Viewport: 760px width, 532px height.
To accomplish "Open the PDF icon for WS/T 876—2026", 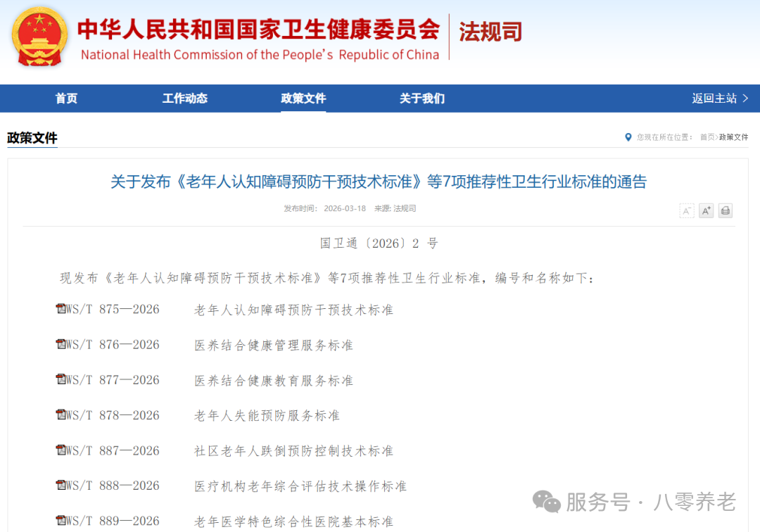I will (x=61, y=344).
